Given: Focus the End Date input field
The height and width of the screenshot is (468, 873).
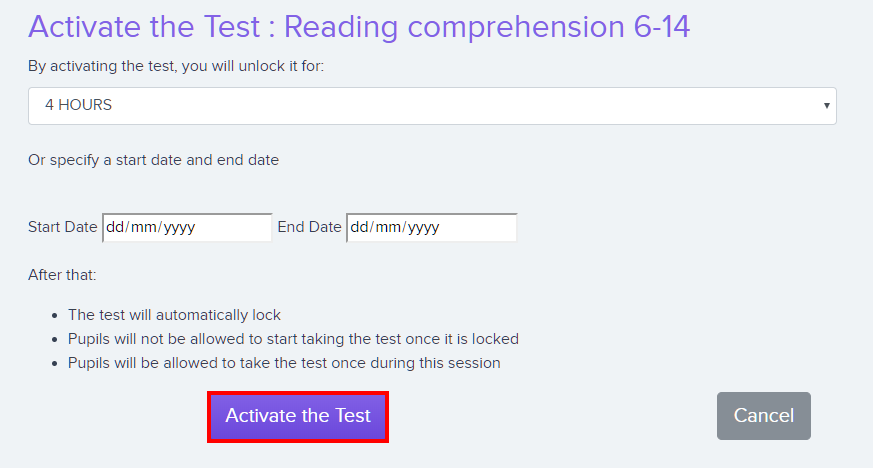Looking at the screenshot, I should tap(431, 228).
